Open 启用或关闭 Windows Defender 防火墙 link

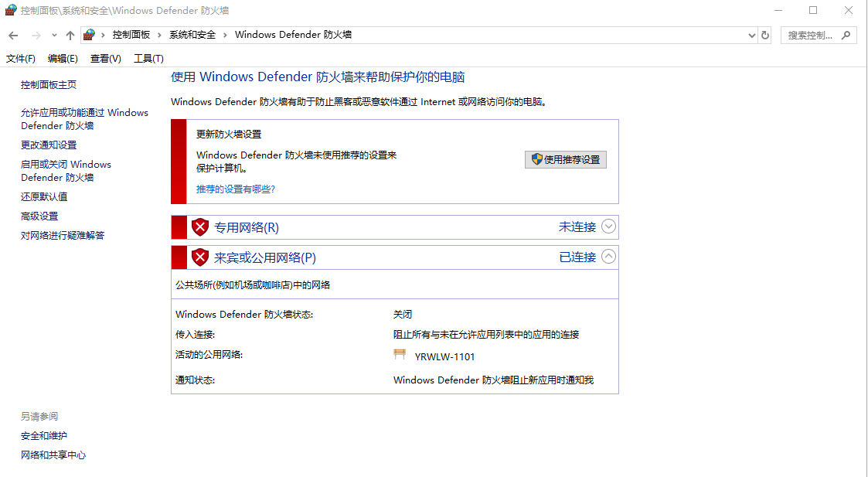coord(66,171)
